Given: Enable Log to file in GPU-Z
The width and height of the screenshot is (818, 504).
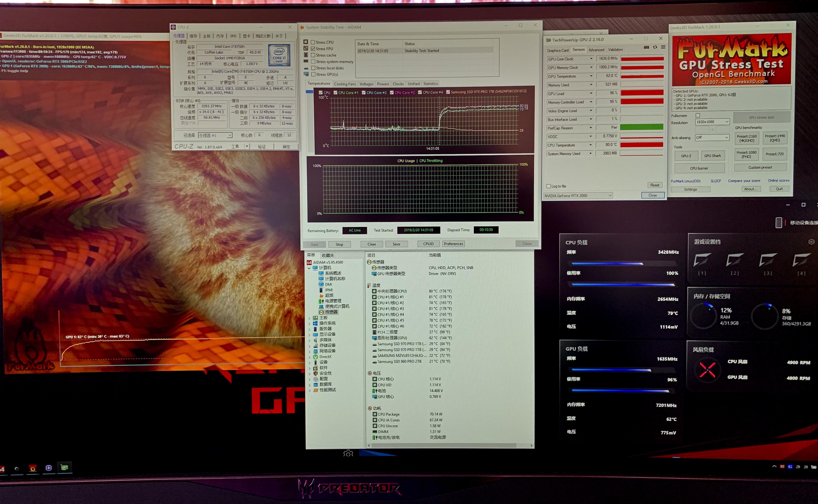Looking at the screenshot, I should coord(549,186).
